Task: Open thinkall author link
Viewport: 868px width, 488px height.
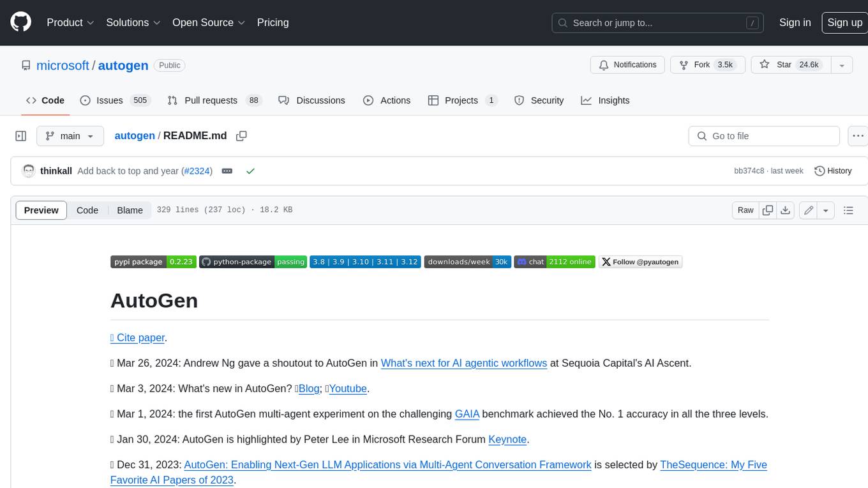Action: click(x=56, y=171)
